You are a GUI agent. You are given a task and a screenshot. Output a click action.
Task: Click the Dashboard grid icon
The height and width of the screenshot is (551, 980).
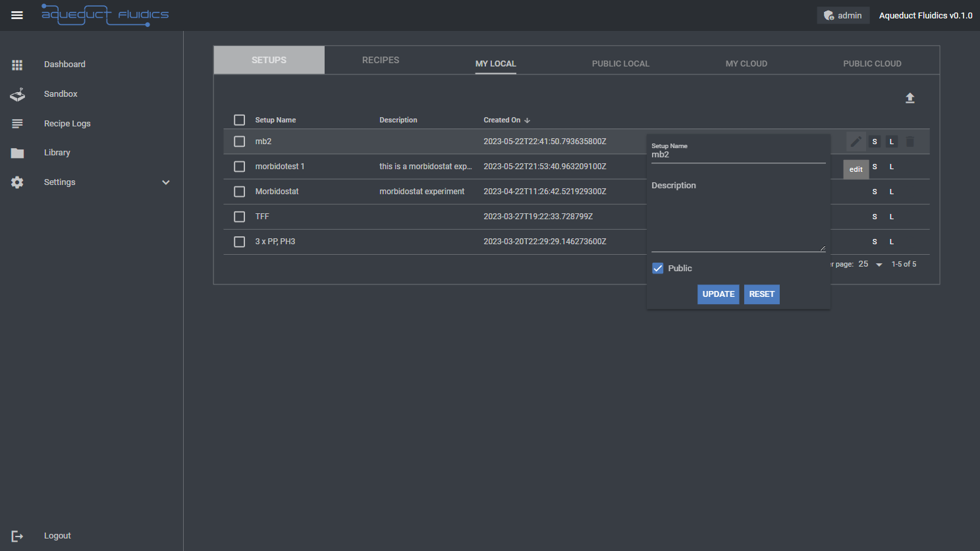(x=17, y=65)
